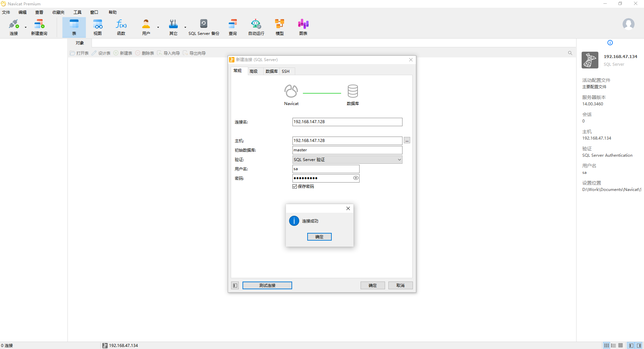Switch to list view icon in status bar
Screen dimensions: 644x349
tap(606, 345)
